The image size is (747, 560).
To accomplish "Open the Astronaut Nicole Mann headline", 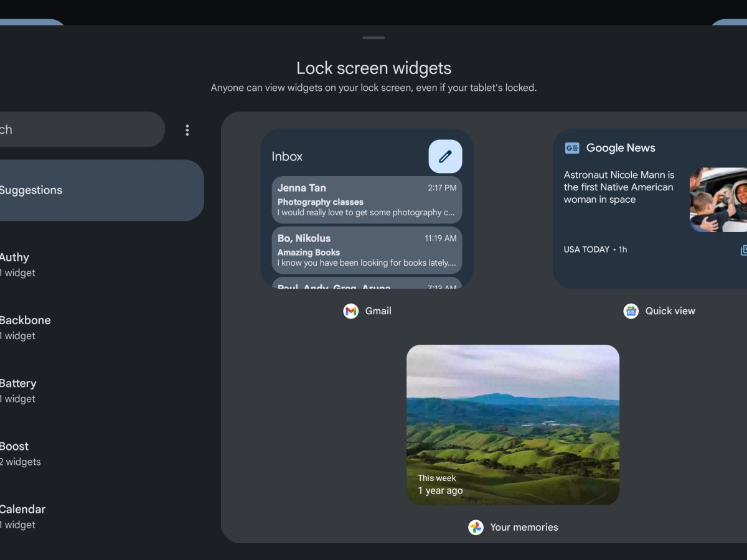I will coord(619,187).
